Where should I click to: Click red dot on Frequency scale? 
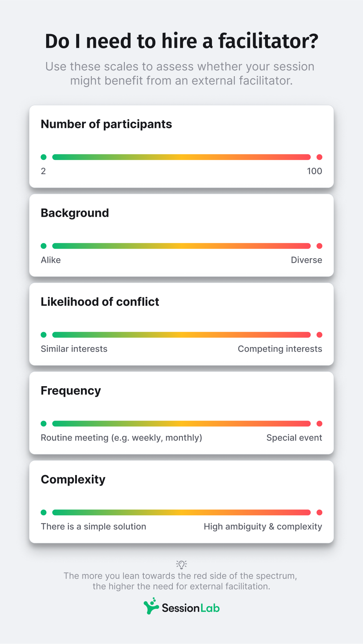coord(319,424)
